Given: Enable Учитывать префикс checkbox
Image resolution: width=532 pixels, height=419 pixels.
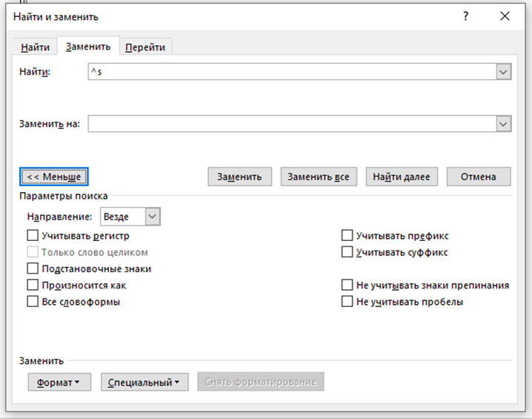Looking at the screenshot, I should 347,235.
